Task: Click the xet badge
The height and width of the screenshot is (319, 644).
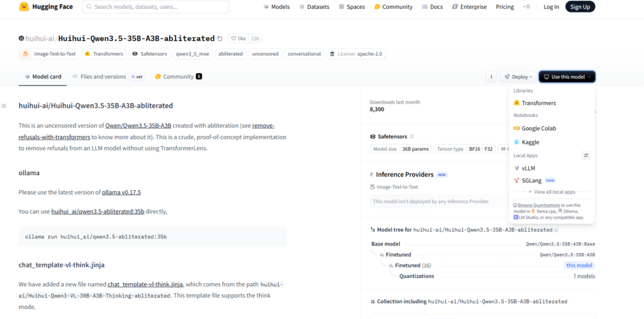Action: [136, 77]
